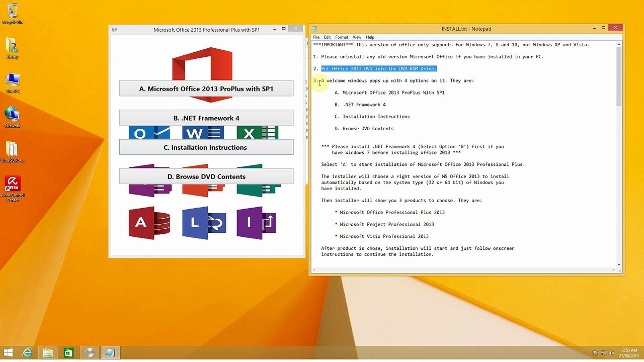This screenshot has width=644, height=362.
Task: Click Notepad line "B. .NET Framework 4"
Action: click(360, 105)
